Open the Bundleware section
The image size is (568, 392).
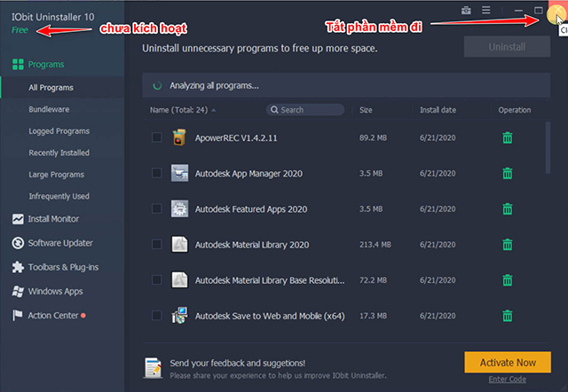click(49, 109)
